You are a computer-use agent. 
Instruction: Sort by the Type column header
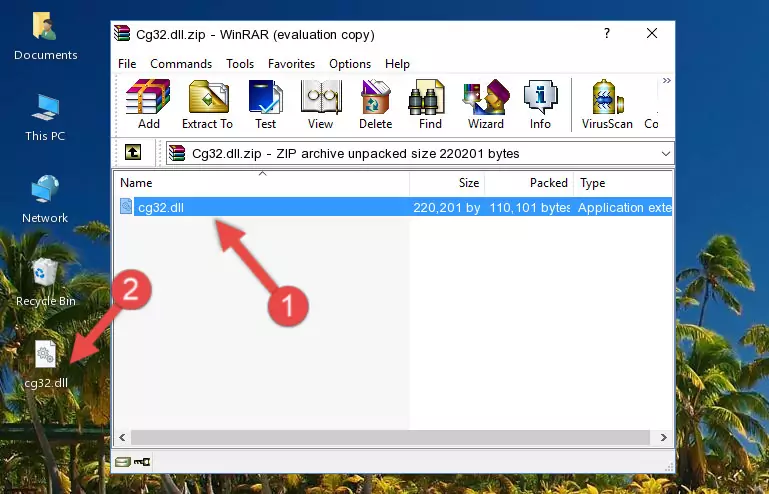coord(623,183)
